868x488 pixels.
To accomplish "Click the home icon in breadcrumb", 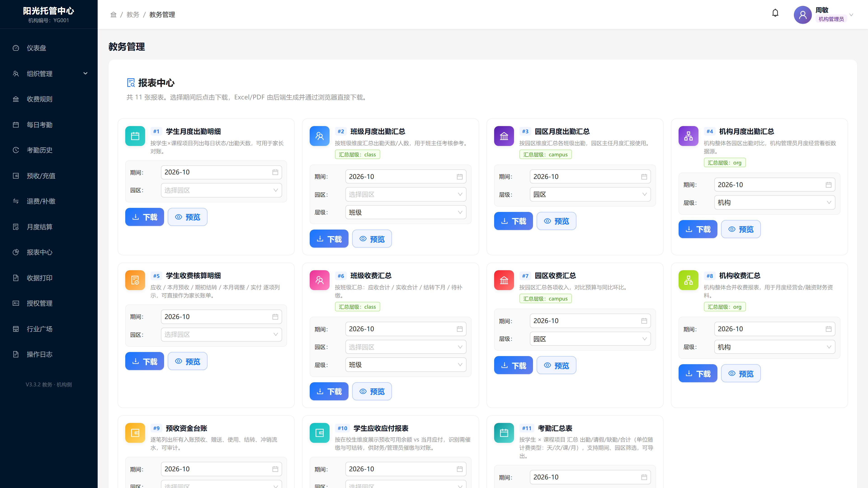I will click(113, 14).
